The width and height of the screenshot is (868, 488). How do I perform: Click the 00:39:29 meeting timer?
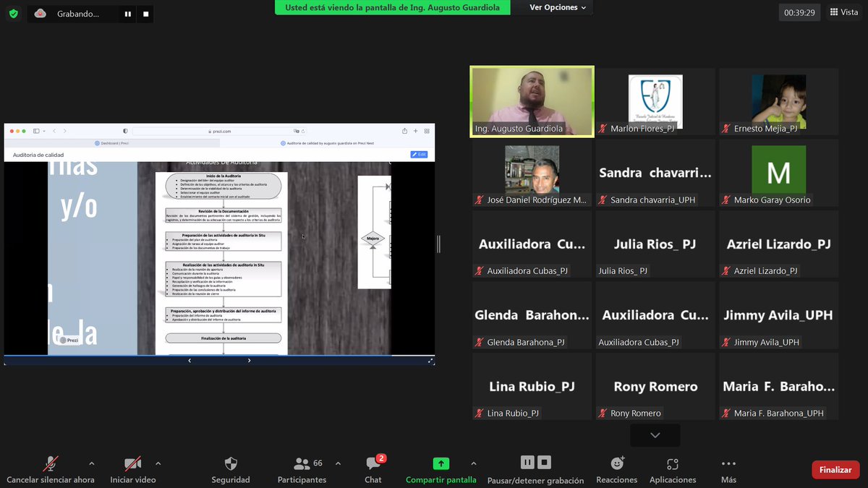tap(799, 12)
